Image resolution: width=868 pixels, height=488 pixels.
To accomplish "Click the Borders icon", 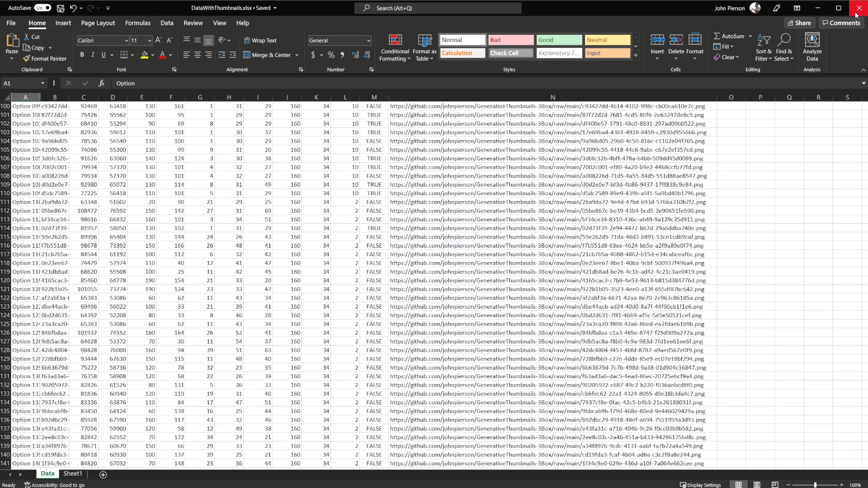I will point(123,55).
